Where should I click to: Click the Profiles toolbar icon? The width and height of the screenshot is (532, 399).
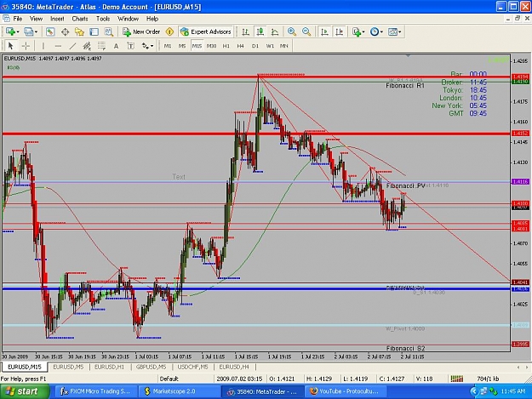click(29, 31)
